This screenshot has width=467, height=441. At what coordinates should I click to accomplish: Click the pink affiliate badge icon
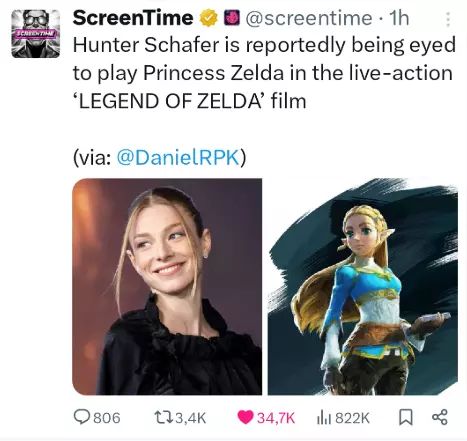click(232, 18)
